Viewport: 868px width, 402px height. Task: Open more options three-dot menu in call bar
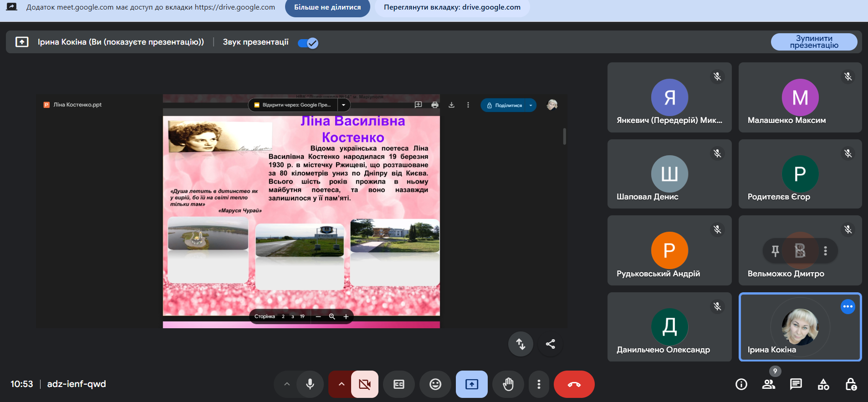(539, 384)
